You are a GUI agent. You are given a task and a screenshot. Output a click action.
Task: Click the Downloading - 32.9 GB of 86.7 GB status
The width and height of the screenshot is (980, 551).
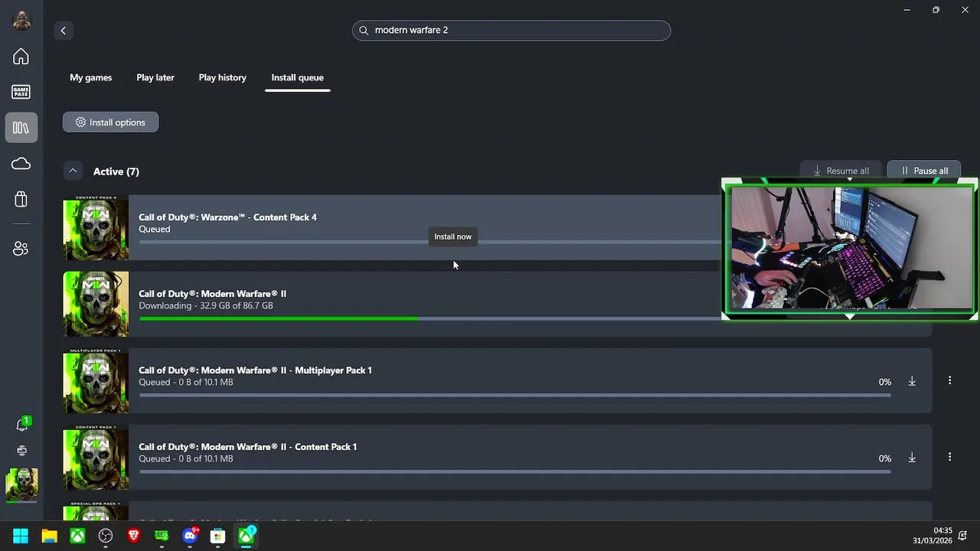[206, 306]
